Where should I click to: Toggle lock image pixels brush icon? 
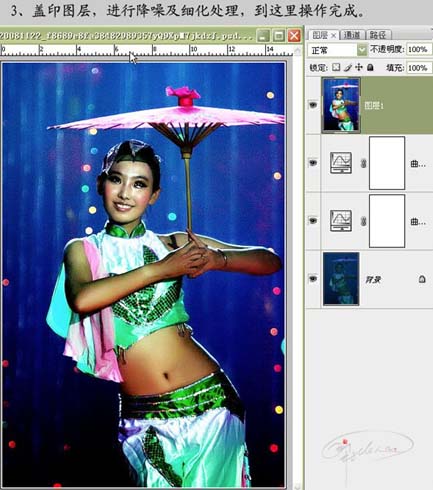pyautogui.click(x=347, y=67)
